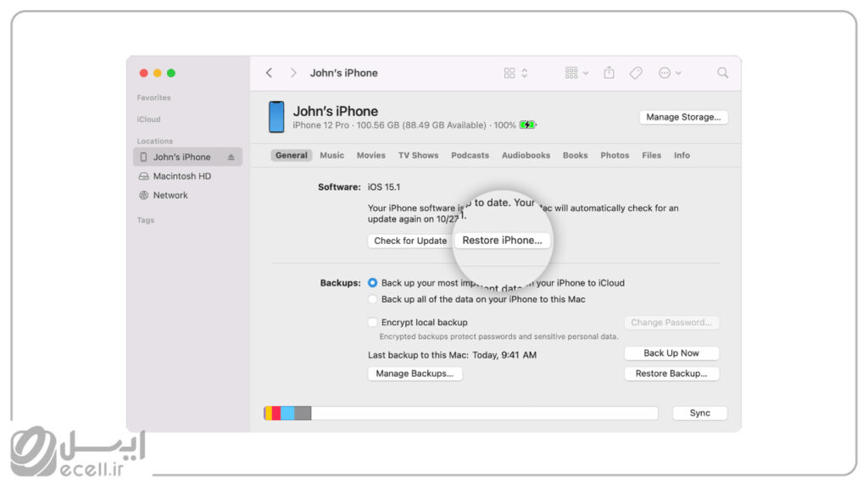Open the group-by items menu

[576, 73]
